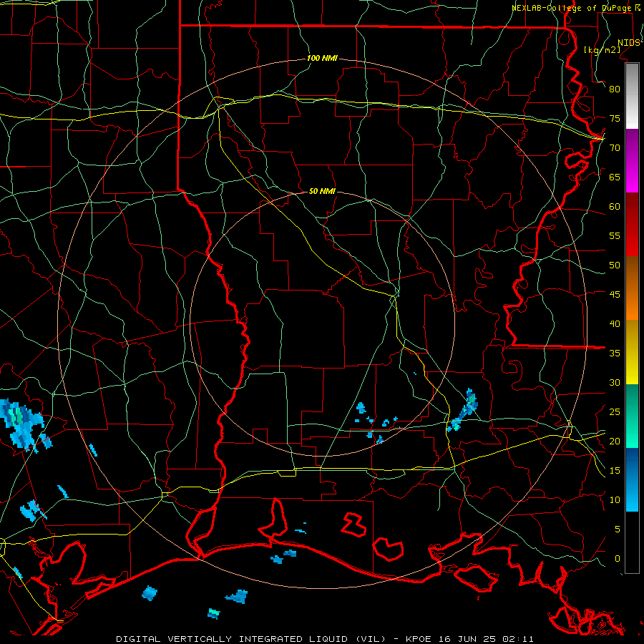
Task: Click the 30 value on the color scale
Action: [615, 382]
